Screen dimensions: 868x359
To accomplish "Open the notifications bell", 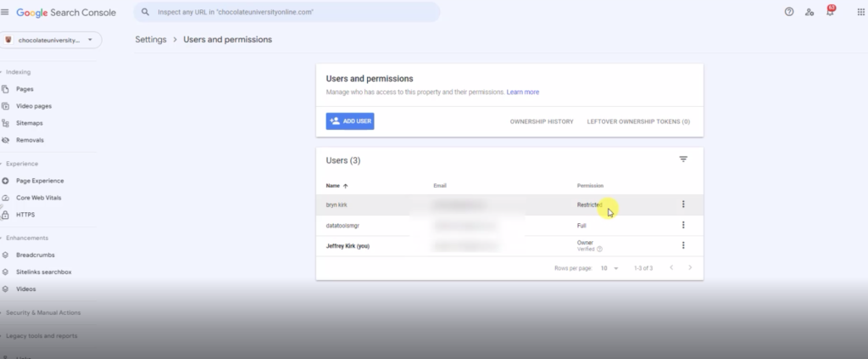I will click(830, 11).
